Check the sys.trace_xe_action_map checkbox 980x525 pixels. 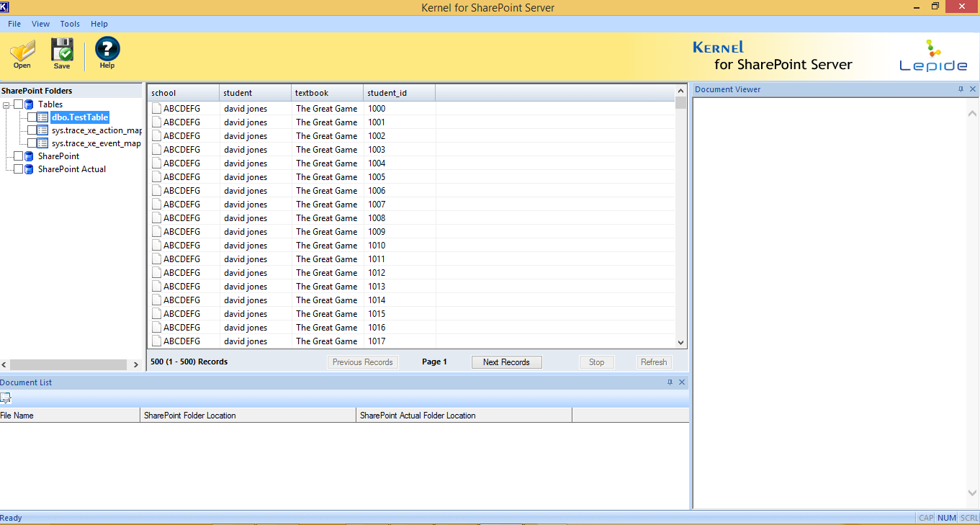[x=32, y=130]
